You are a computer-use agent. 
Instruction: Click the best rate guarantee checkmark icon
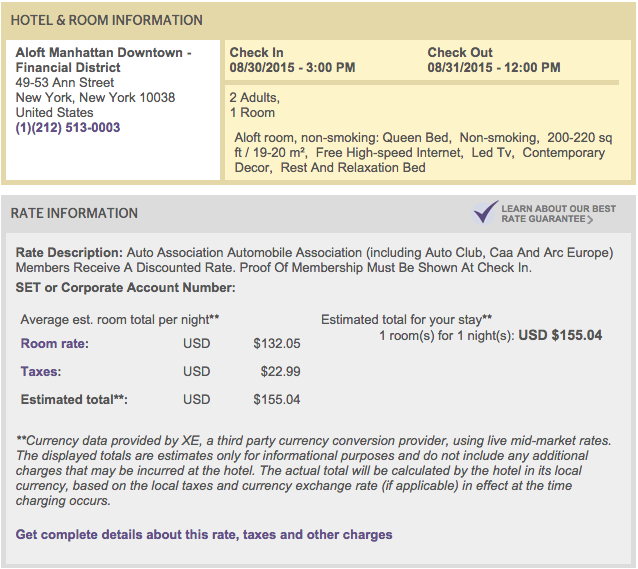pyautogui.click(x=485, y=212)
